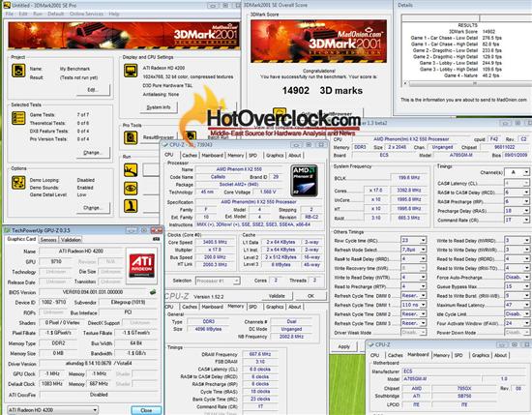532x415 pixels.
Task: Click the AMD Phenom II logo in CPU-Z
Action: click(305, 181)
